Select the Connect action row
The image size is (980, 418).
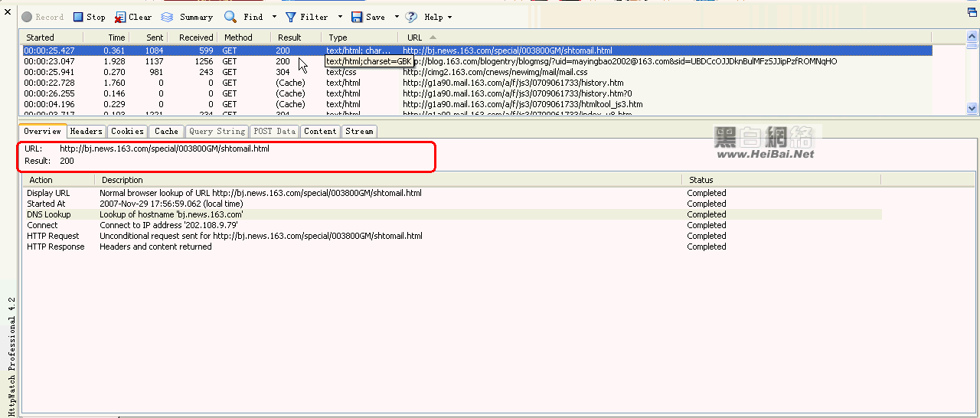(x=452, y=225)
